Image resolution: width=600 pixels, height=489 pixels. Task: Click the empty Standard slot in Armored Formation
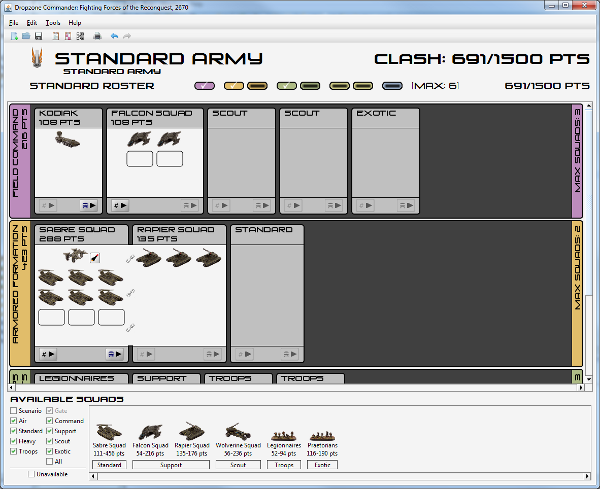pyautogui.click(x=267, y=293)
